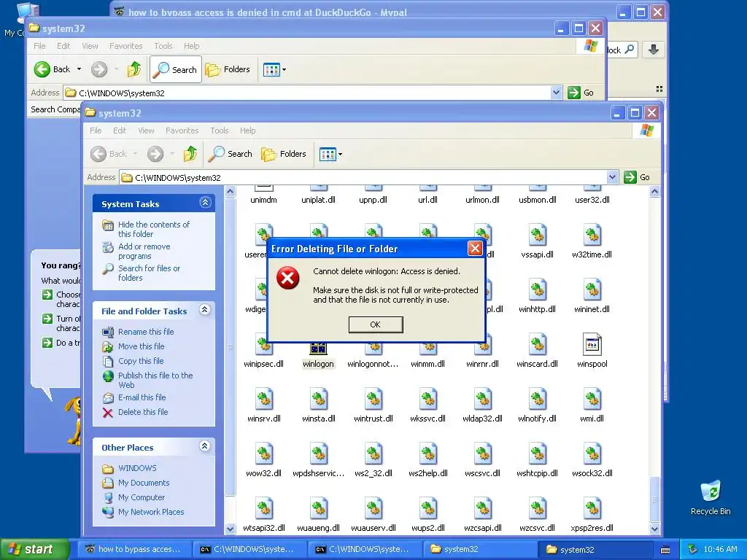Open Edit menu in front system32 window
The height and width of the screenshot is (560, 747).
tap(120, 131)
